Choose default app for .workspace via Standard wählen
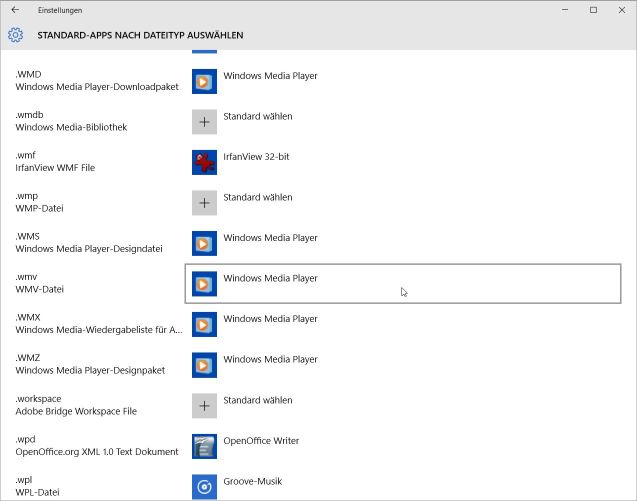 point(258,400)
